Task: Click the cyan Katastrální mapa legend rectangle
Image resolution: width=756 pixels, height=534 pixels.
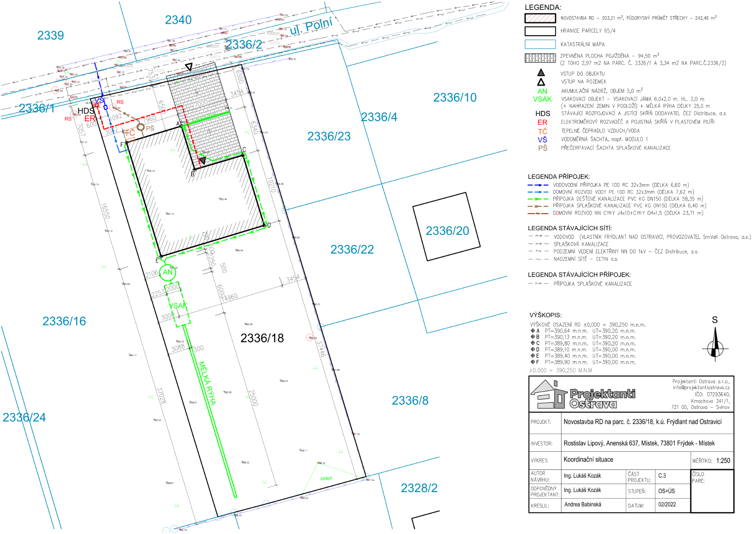Action: (540, 44)
